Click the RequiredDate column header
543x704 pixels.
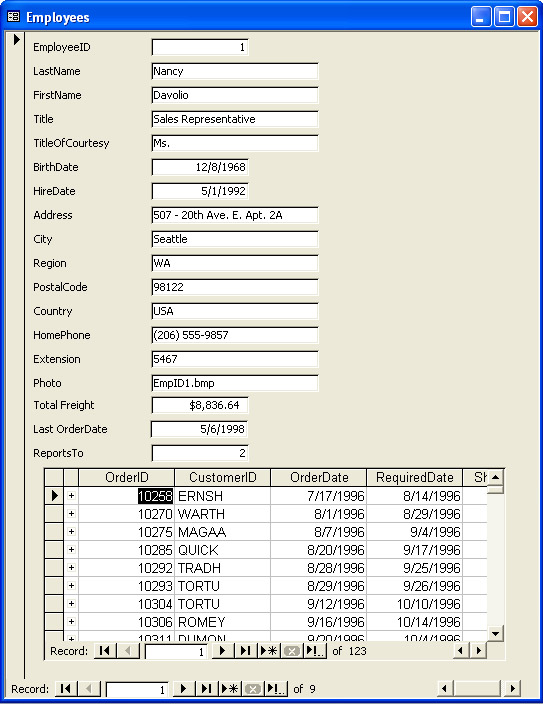click(x=415, y=477)
